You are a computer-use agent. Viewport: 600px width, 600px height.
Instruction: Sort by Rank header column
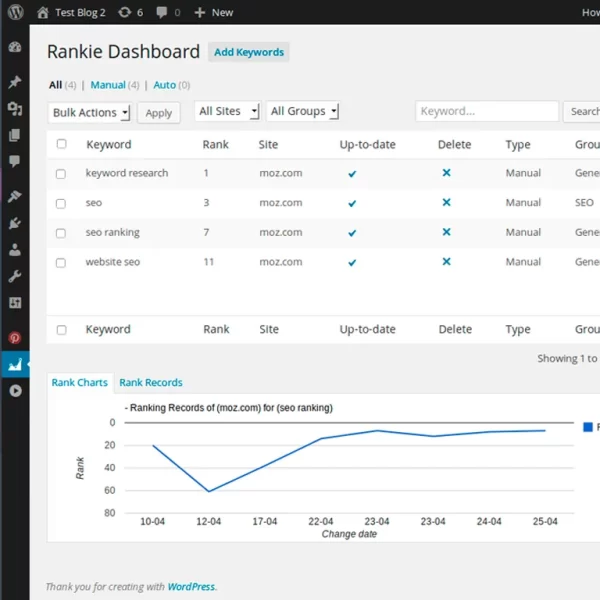[215, 145]
